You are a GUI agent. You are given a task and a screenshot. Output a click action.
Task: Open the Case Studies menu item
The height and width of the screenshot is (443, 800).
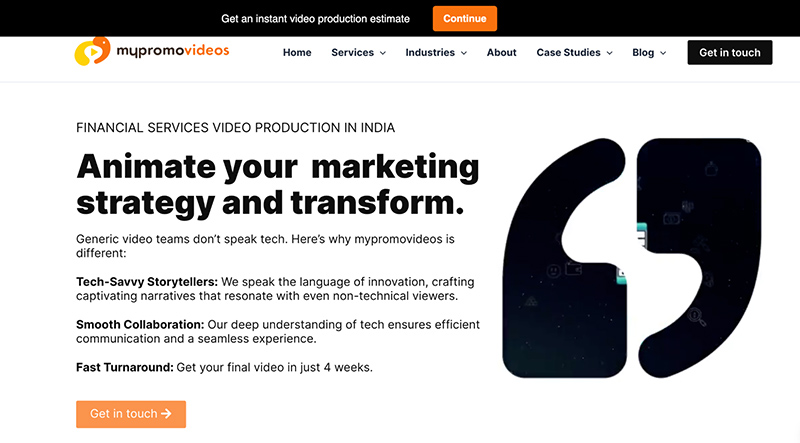568,52
